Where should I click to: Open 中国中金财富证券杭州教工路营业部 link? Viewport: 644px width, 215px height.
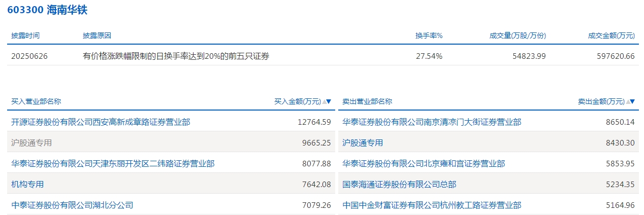coord(432,205)
